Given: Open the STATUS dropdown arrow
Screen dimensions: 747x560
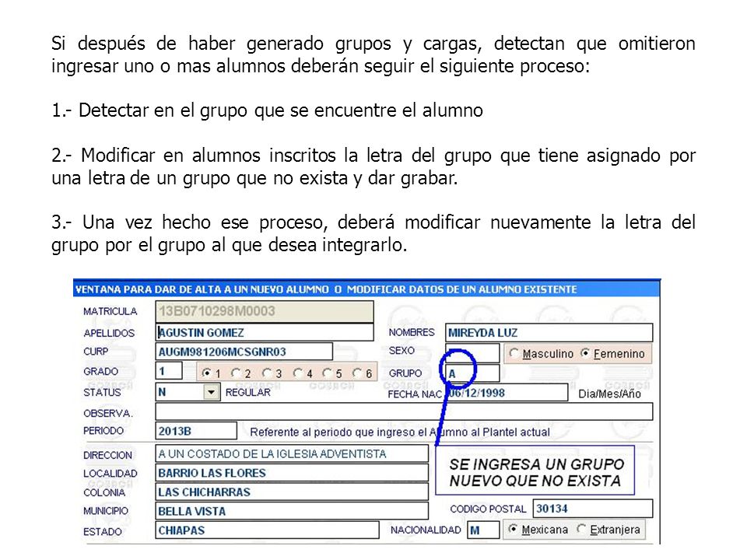Looking at the screenshot, I should [211, 392].
